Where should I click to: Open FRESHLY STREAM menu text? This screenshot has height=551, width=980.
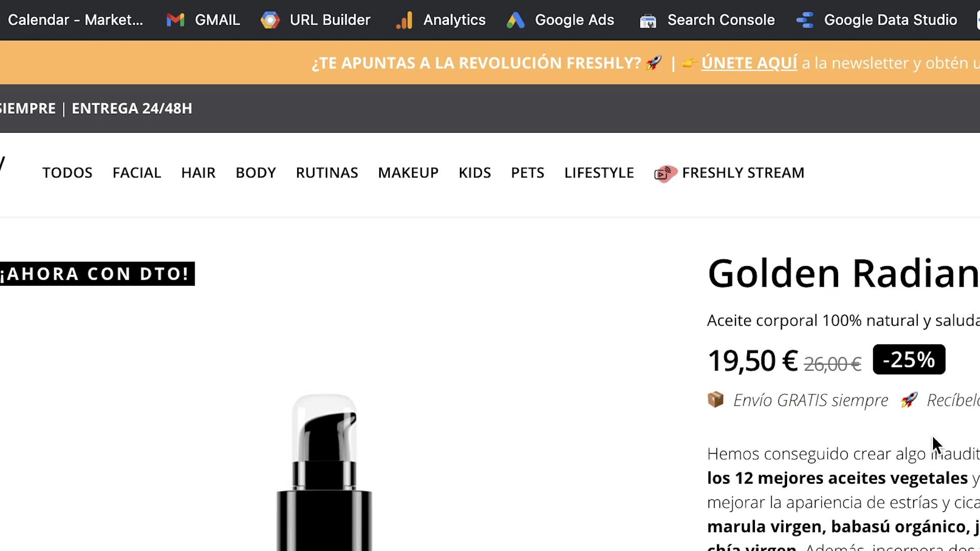click(743, 173)
